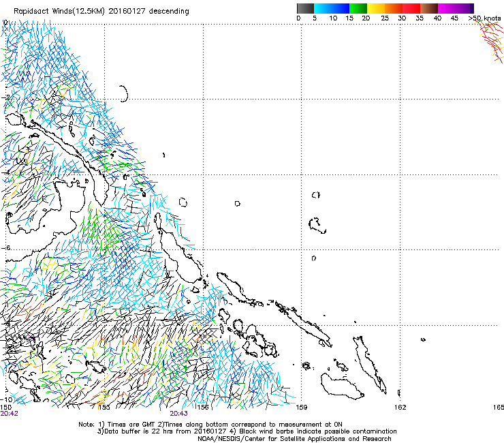Image resolution: width=504 pixels, height=443 pixels.
Task: Click the date '20160127' in the title
Action: point(127,12)
